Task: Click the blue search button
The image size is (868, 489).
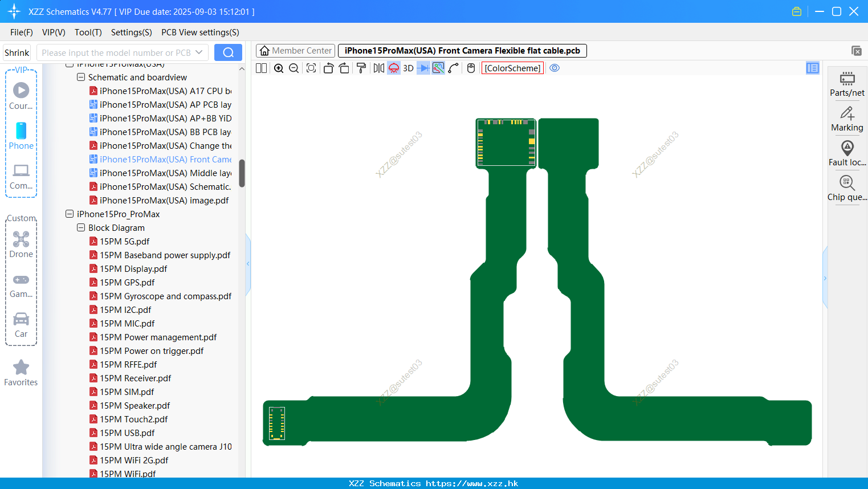Action: click(x=228, y=52)
